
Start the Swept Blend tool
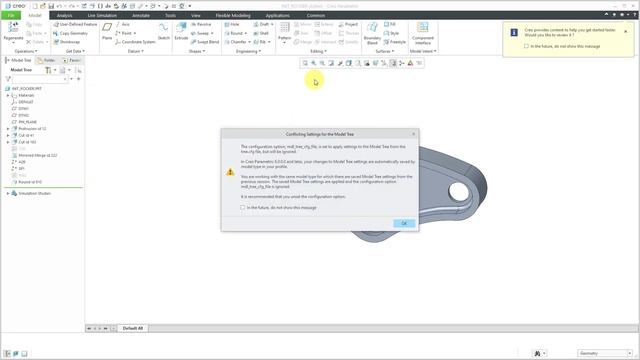coord(205,42)
